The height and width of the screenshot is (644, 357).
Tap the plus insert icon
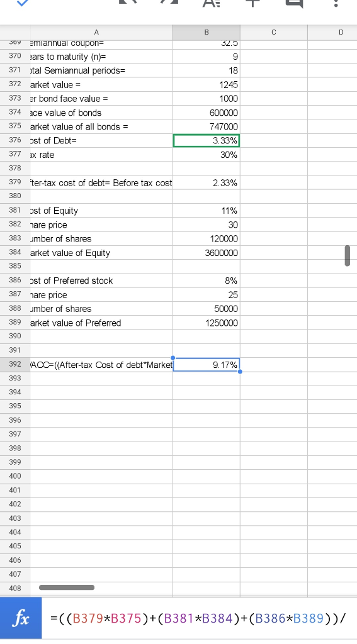click(x=253, y=2)
